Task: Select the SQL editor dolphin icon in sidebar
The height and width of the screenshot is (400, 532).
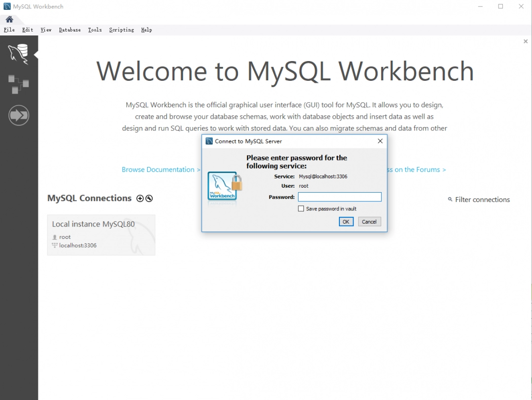Action: pyautogui.click(x=19, y=53)
